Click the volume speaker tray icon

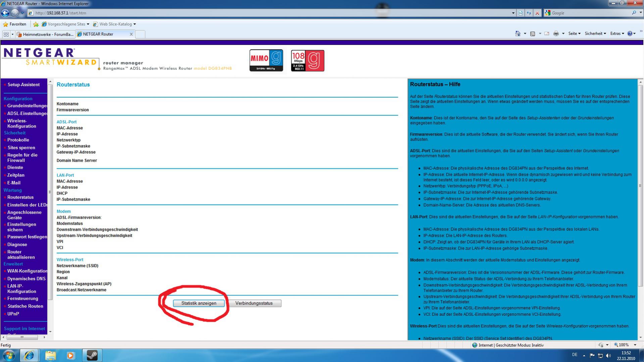pyautogui.click(x=608, y=355)
